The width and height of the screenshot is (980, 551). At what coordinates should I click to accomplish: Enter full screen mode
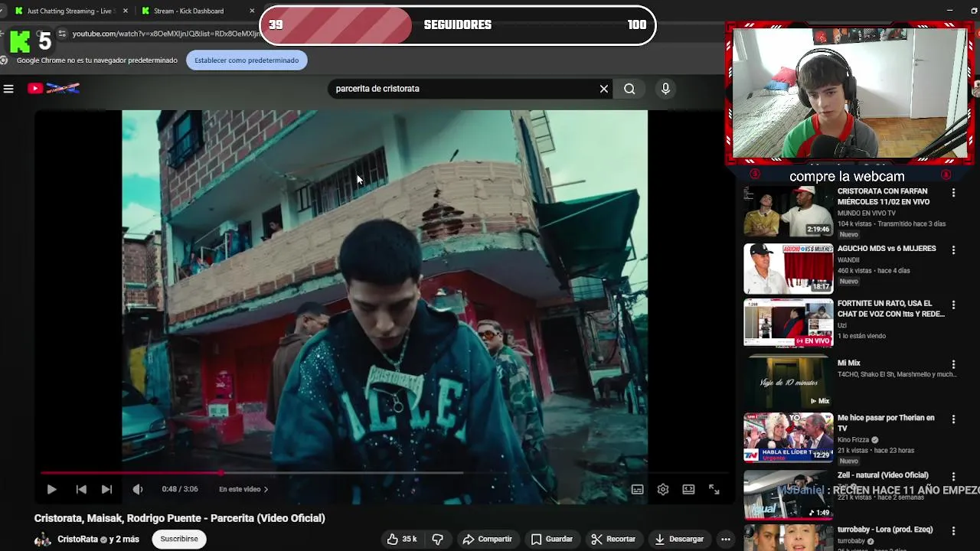(714, 489)
